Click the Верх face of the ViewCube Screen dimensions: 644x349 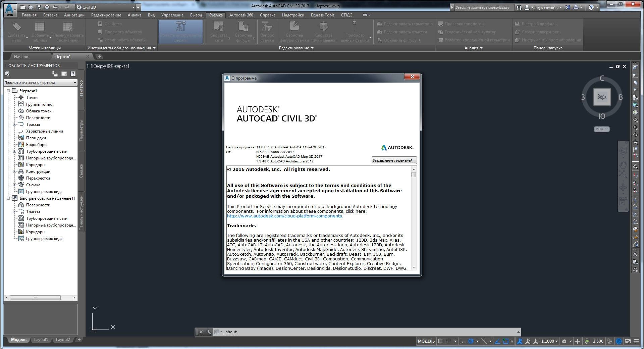pyautogui.click(x=602, y=97)
